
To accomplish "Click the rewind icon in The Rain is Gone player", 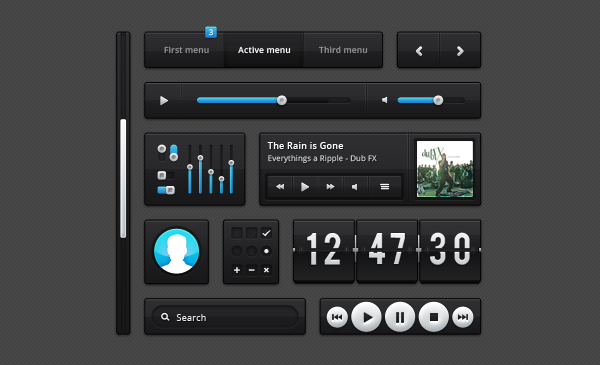I will pyautogui.click(x=280, y=187).
